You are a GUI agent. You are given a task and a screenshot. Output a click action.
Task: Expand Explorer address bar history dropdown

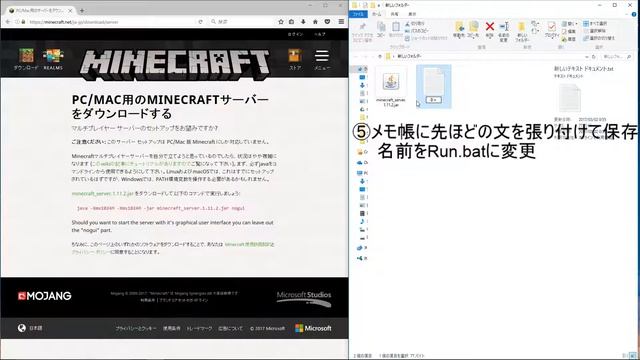587,56
